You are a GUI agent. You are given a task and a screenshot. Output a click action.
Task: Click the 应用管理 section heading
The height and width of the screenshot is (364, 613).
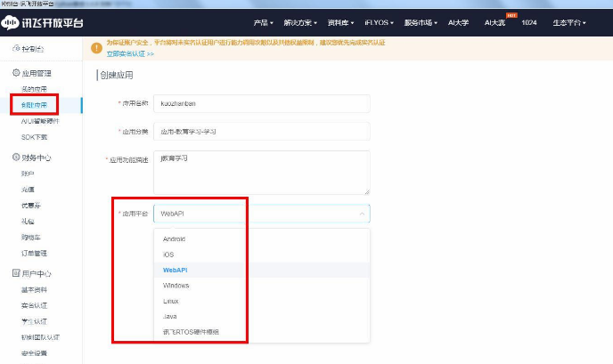pyautogui.click(x=37, y=73)
